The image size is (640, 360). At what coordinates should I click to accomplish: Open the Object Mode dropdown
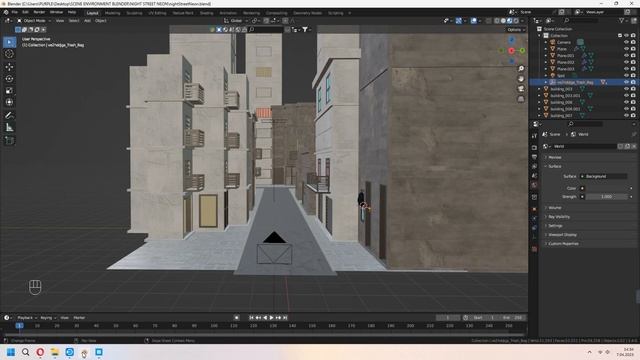[x=34, y=20]
